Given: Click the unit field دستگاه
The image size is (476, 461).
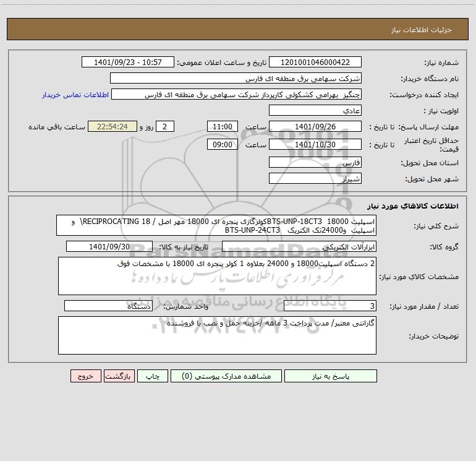Looking at the screenshot, I should [108, 306].
